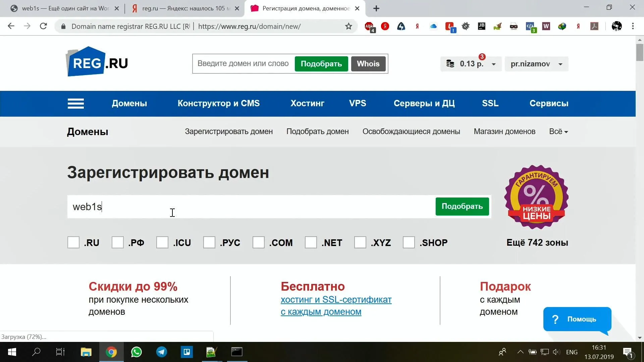Bookmark this page with the star

pos(348,26)
